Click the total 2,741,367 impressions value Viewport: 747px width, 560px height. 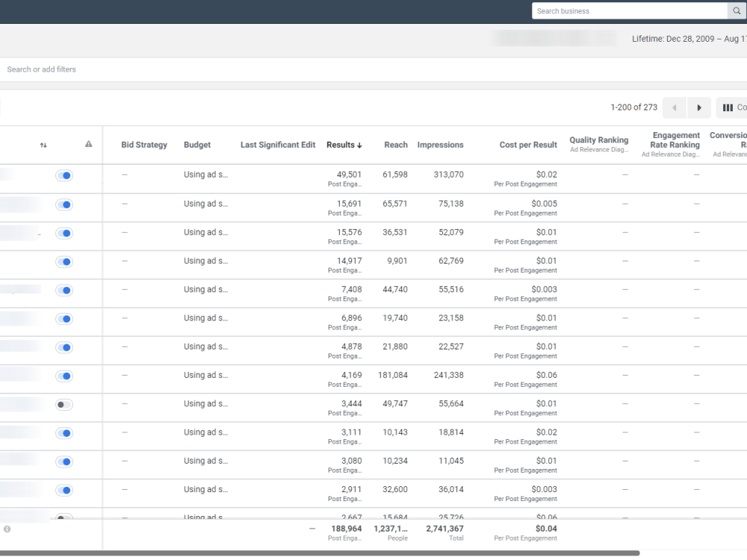pos(444,529)
